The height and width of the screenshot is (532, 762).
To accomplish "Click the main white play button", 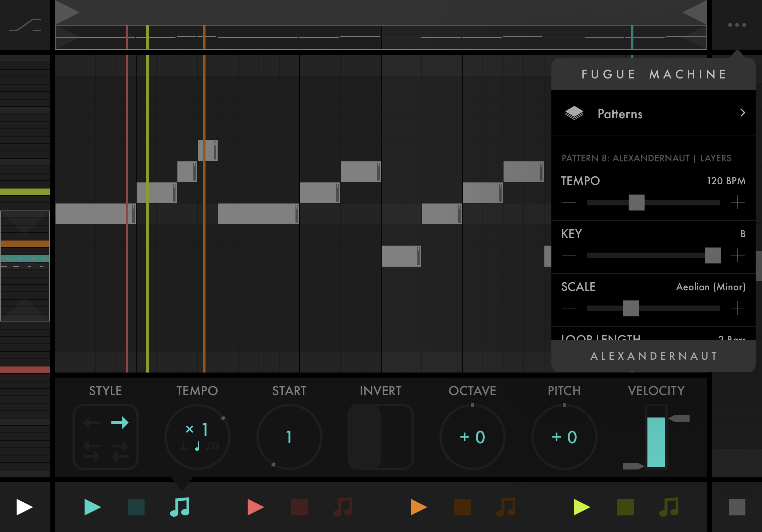I will [24, 507].
